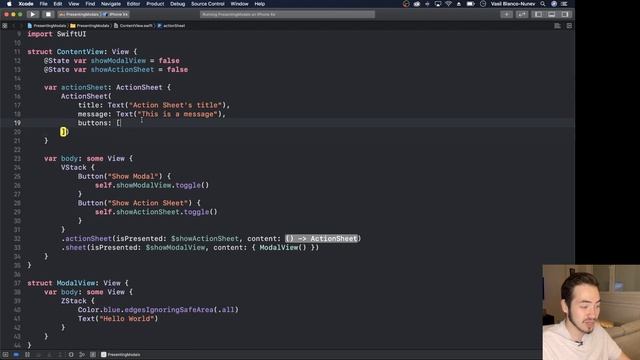Screen dimensions: 640x360
Task: Open Notification Center list icon
Action: 564,4
